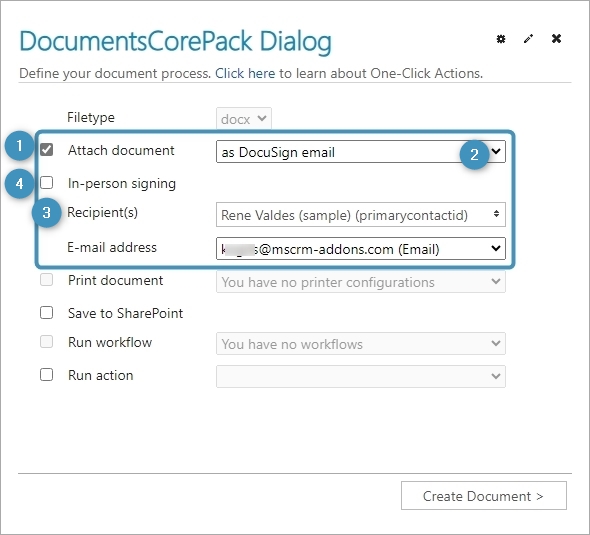This screenshot has height=535, width=590.
Task: Expand the E-mail address dropdown
Action: pos(360,248)
